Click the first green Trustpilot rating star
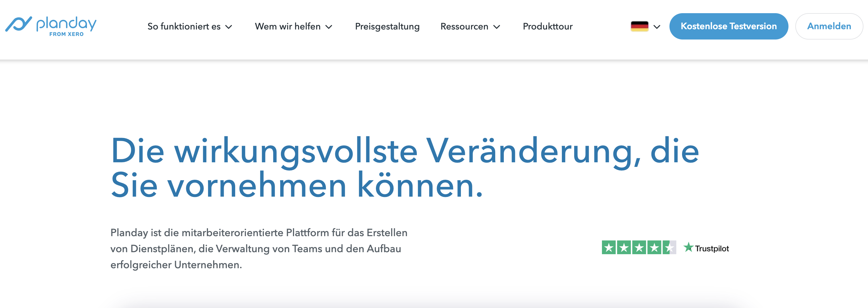Image resolution: width=868 pixels, height=308 pixels. click(x=609, y=248)
